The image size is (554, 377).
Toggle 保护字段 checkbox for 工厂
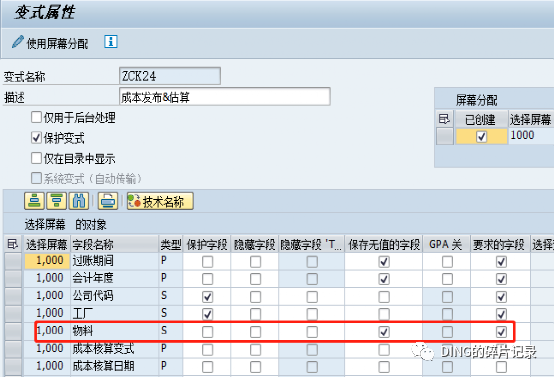(x=207, y=314)
